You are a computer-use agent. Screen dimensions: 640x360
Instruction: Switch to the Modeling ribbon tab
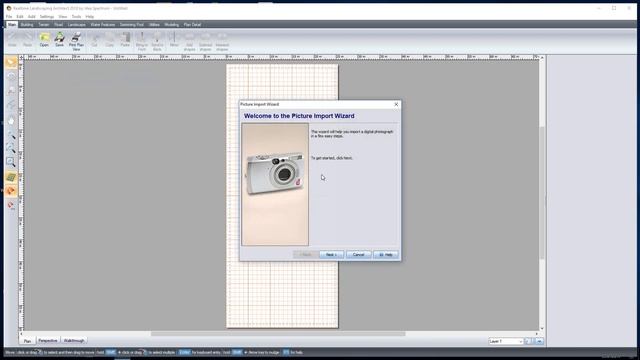pyautogui.click(x=171, y=25)
